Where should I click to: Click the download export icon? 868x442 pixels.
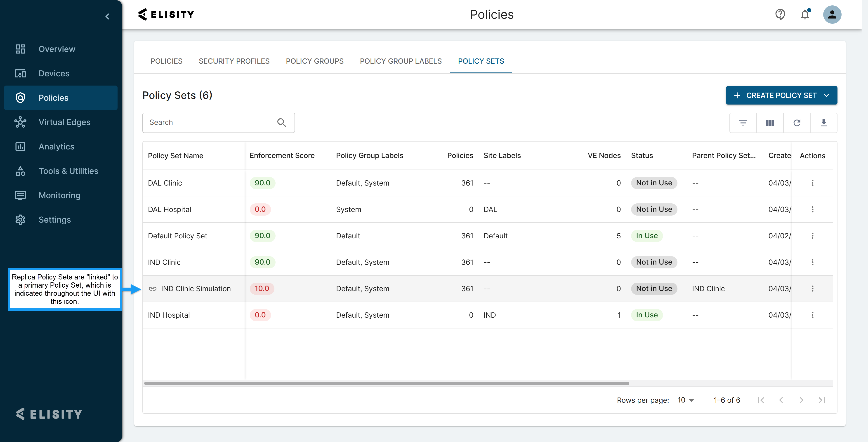pos(823,123)
